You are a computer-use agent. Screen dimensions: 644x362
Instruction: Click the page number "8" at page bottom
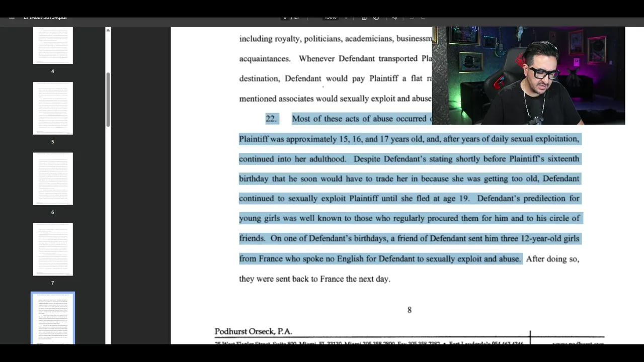pos(410,310)
